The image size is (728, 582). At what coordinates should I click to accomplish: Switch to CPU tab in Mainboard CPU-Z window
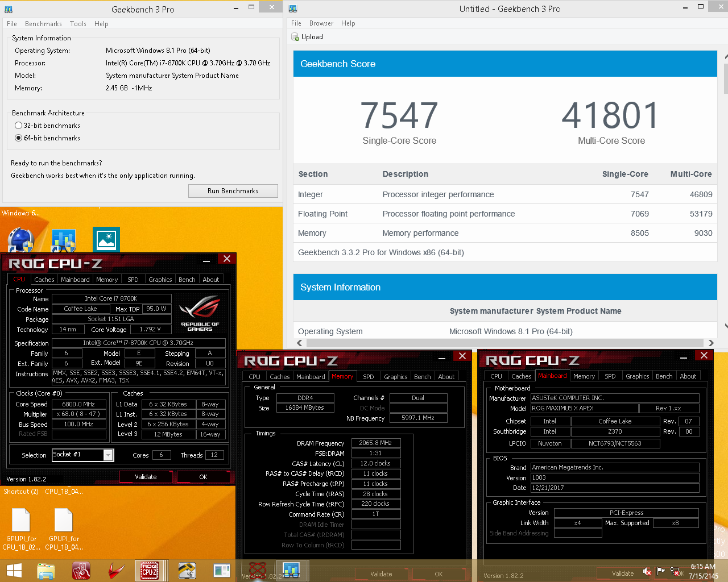497,376
